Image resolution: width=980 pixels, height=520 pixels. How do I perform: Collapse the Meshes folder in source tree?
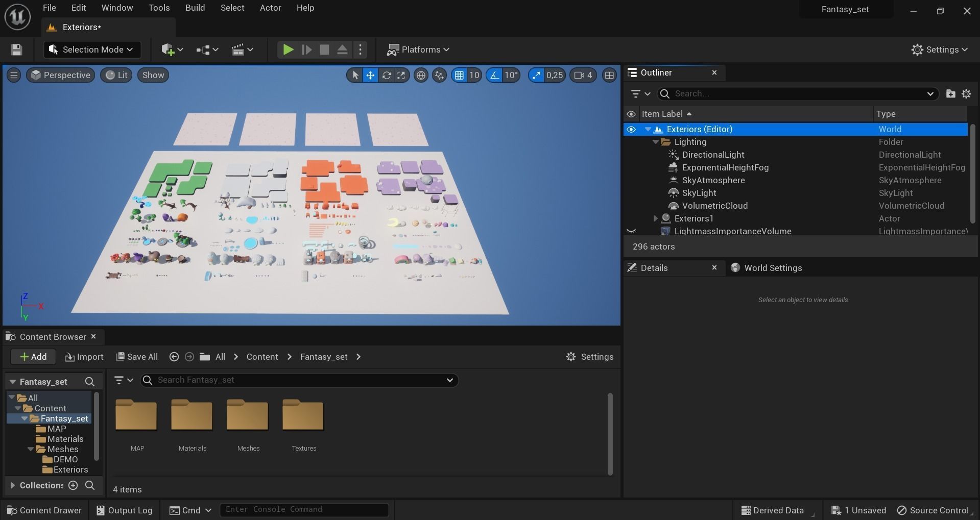click(31, 449)
